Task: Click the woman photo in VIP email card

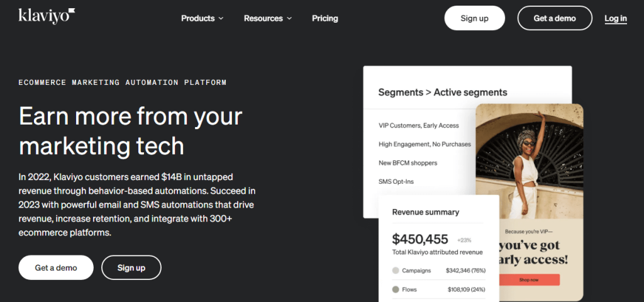Action: tap(530, 161)
